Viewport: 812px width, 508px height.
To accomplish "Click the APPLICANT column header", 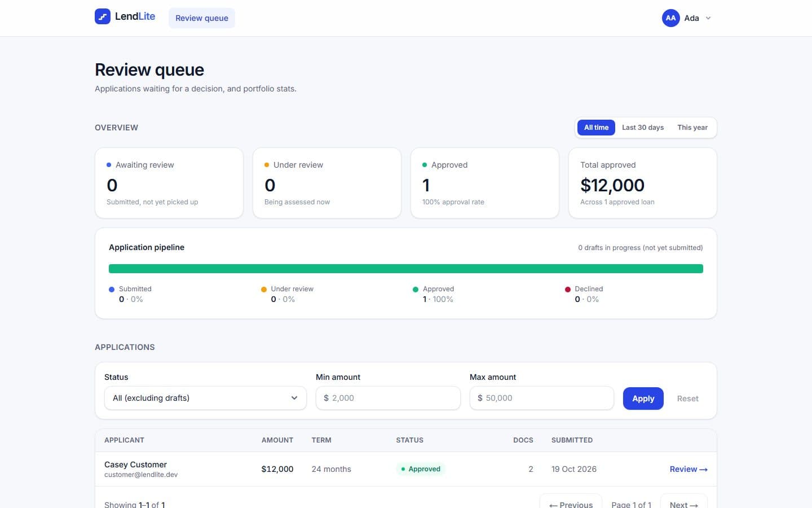I will (x=124, y=440).
